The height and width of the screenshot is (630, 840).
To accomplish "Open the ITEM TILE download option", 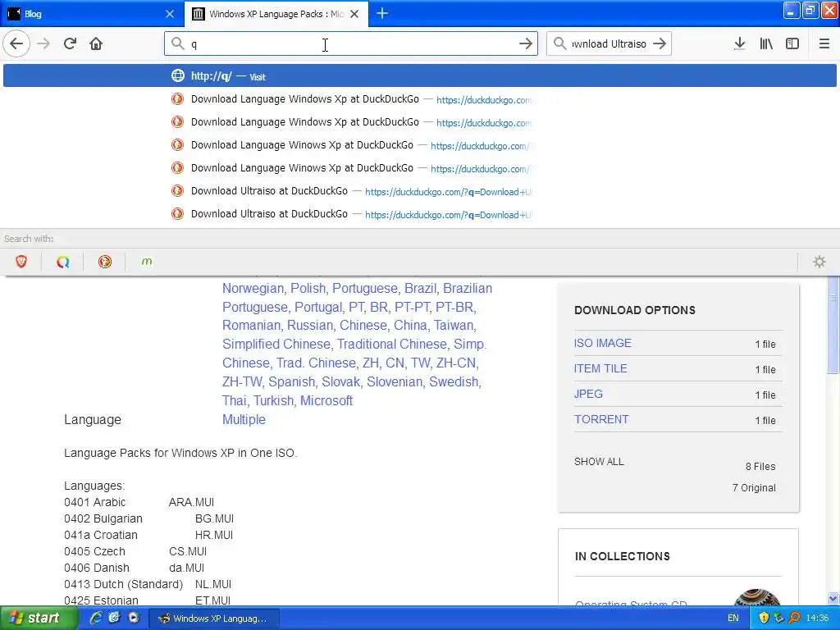I will pos(600,368).
